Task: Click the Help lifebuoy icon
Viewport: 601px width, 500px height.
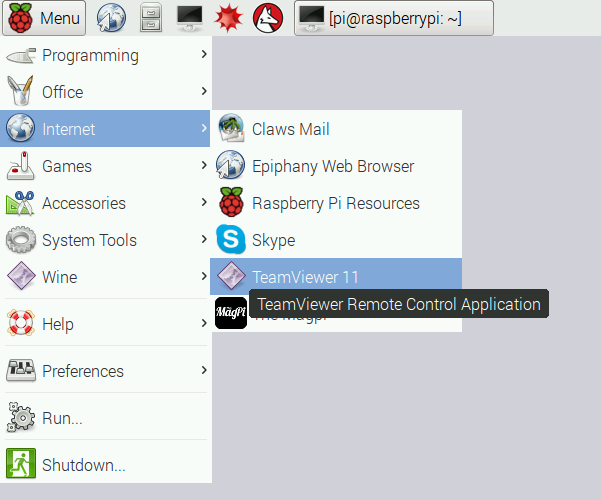Action: coord(21,323)
